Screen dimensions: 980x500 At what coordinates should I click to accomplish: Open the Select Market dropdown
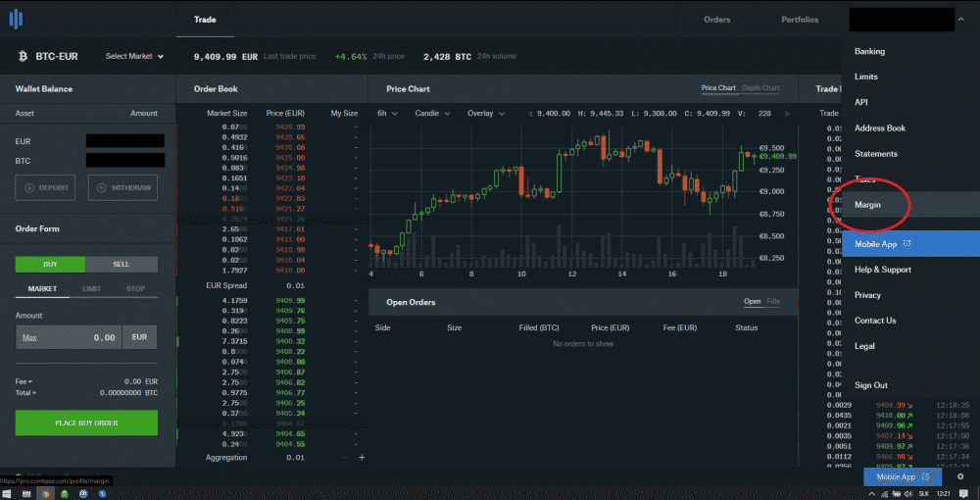[x=134, y=56]
